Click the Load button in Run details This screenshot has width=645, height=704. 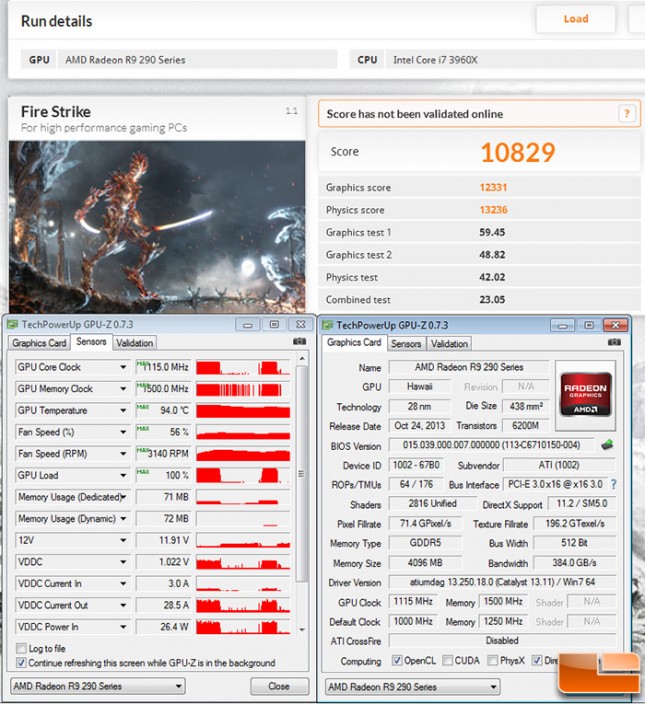pos(576,19)
